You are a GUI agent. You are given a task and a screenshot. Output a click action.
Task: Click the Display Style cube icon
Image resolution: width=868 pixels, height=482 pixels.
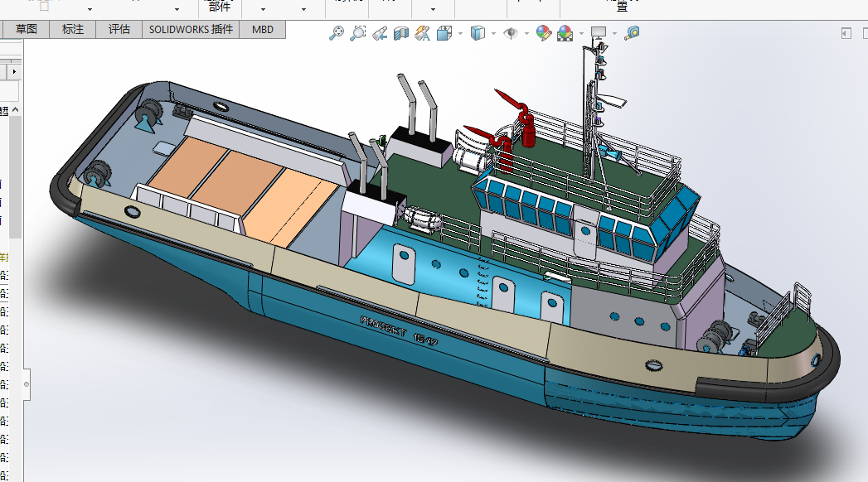(x=478, y=33)
